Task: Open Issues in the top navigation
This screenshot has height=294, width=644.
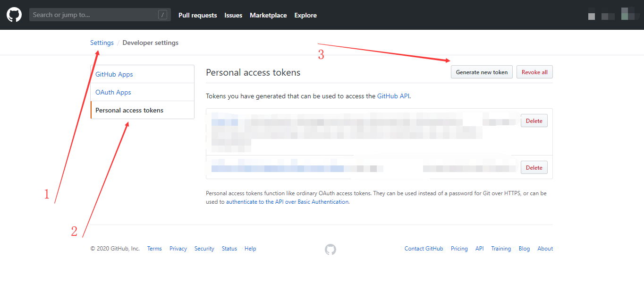Action: [233, 15]
